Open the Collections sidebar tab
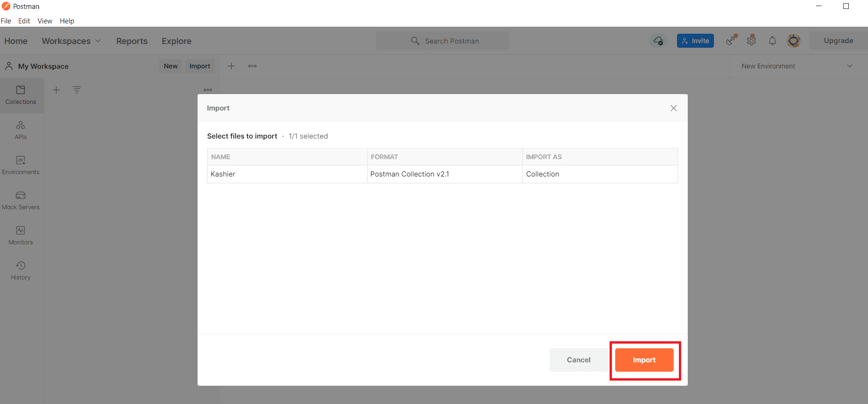 tap(21, 95)
